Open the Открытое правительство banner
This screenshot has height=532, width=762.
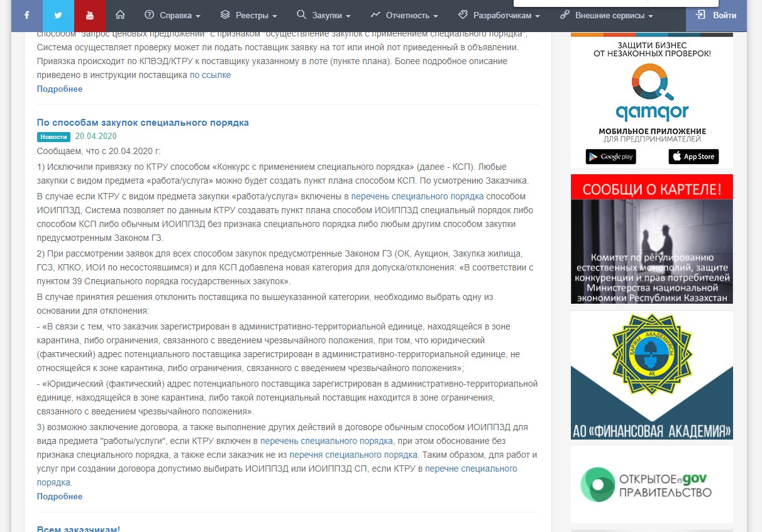pos(652,484)
